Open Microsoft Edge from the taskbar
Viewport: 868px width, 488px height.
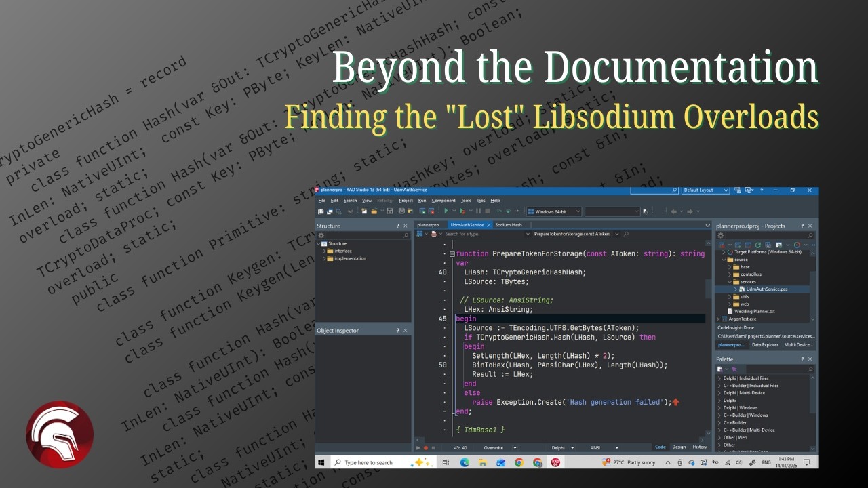(465, 462)
